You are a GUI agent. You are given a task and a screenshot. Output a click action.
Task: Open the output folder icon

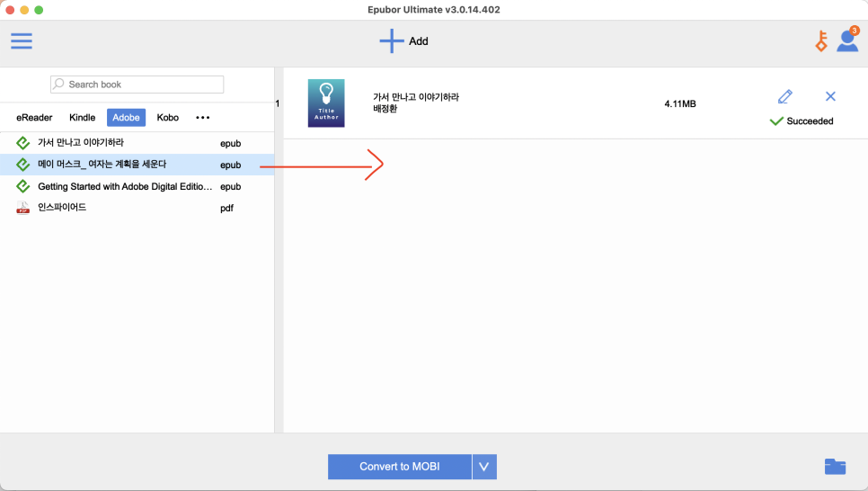(x=835, y=467)
